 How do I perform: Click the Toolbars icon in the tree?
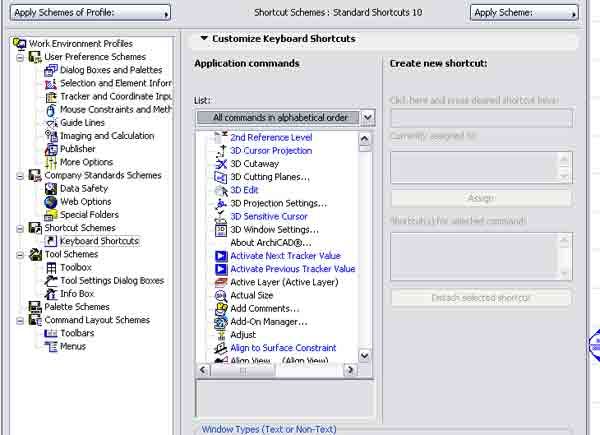(x=51, y=333)
